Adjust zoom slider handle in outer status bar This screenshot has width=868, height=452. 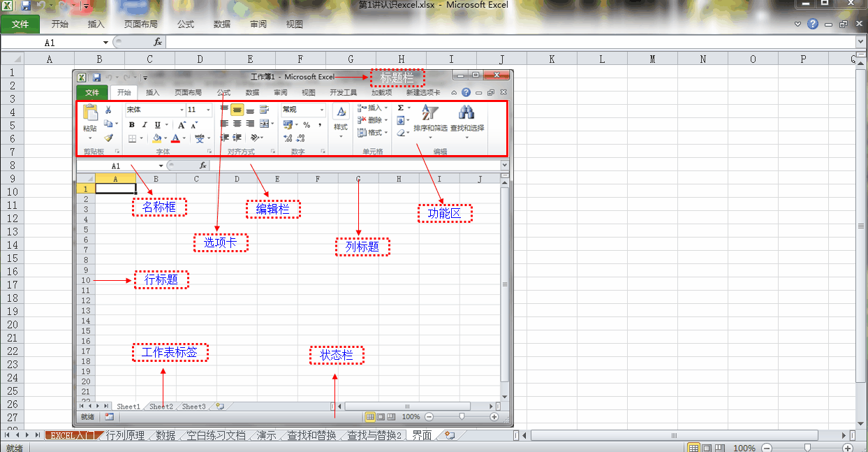click(807, 448)
